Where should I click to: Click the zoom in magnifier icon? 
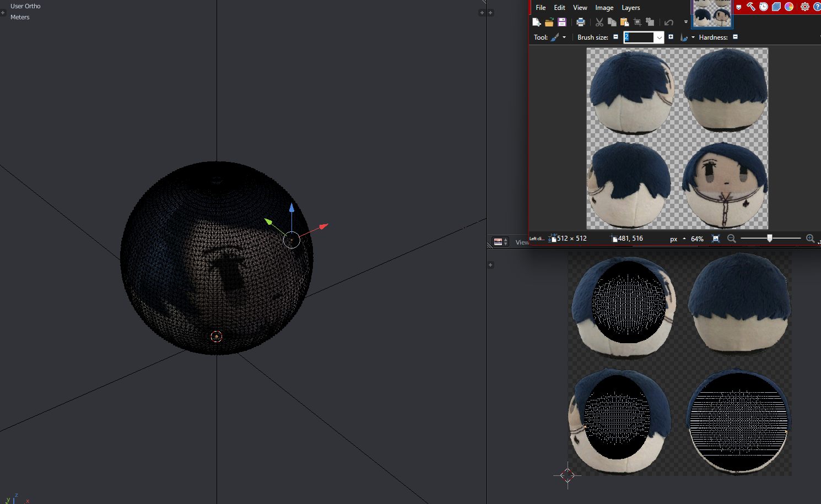coord(810,239)
